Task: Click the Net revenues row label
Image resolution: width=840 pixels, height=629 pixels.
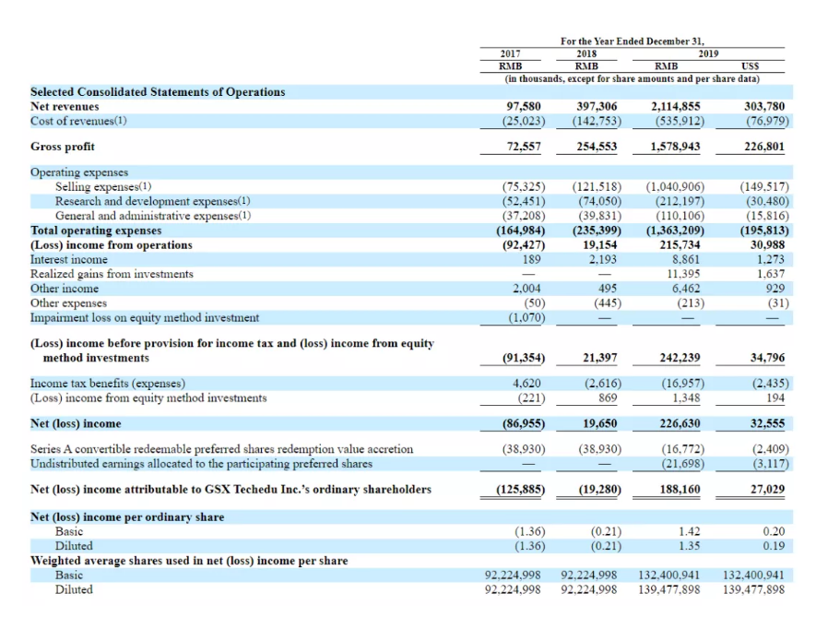Action: 65,107
